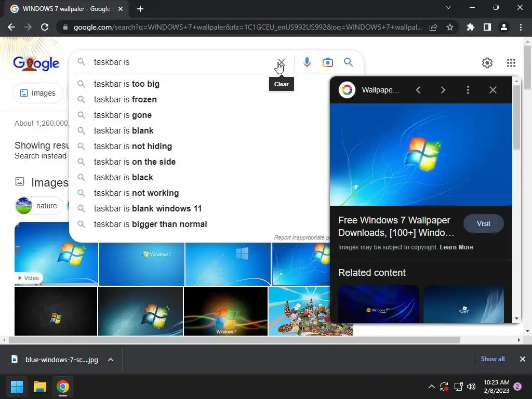Open image preview more options menu
The height and width of the screenshot is (399, 532).
(x=468, y=90)
